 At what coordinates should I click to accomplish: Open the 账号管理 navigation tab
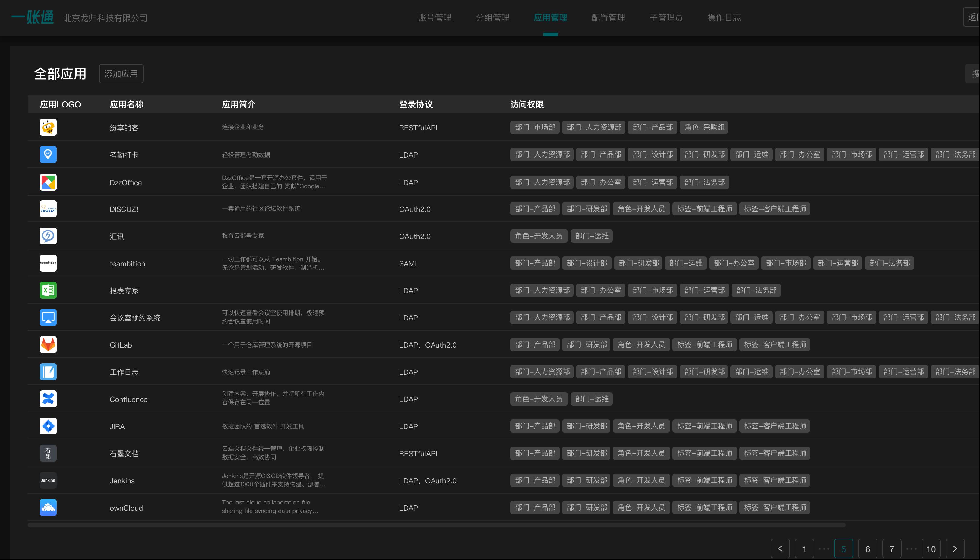pyautogui.click(x=435, y=18)
